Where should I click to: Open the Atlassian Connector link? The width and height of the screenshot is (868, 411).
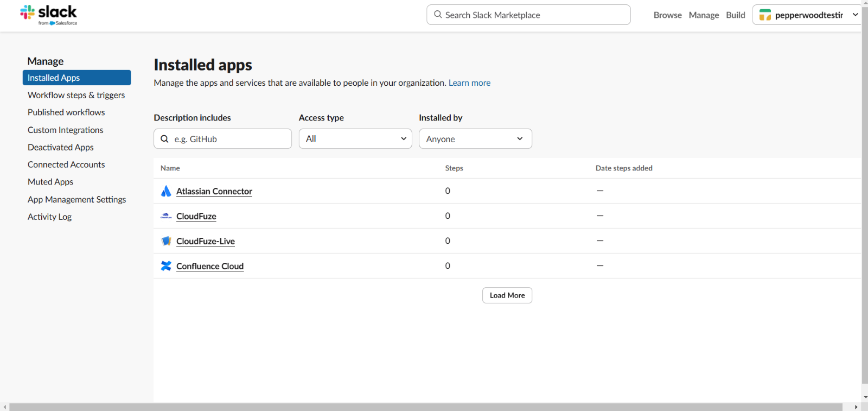[214, 191]
